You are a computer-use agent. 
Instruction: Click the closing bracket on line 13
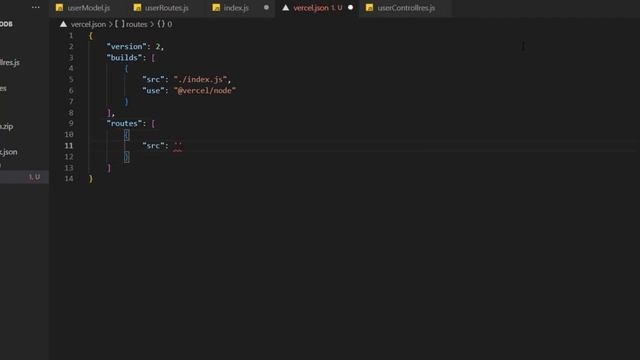(109, 168)
